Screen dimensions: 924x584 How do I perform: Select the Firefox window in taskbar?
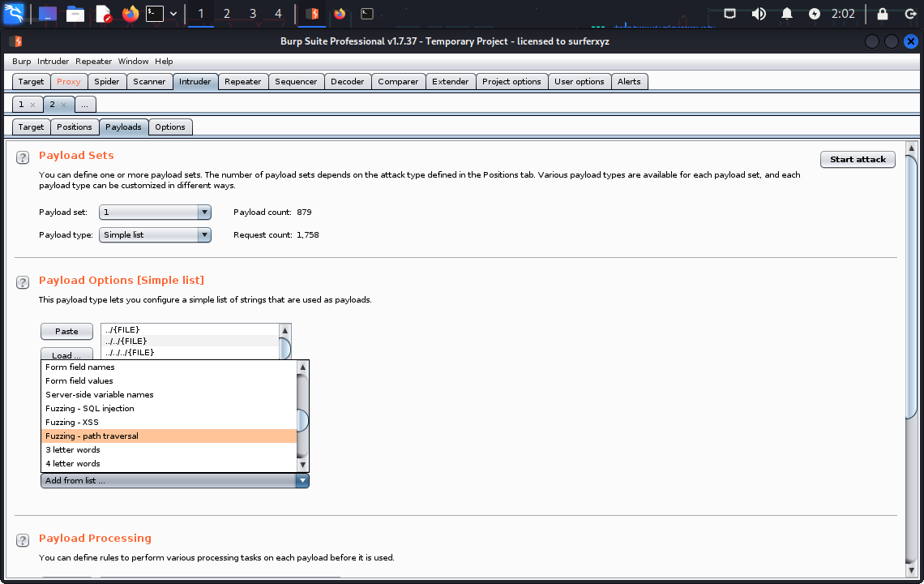point(340,14)
